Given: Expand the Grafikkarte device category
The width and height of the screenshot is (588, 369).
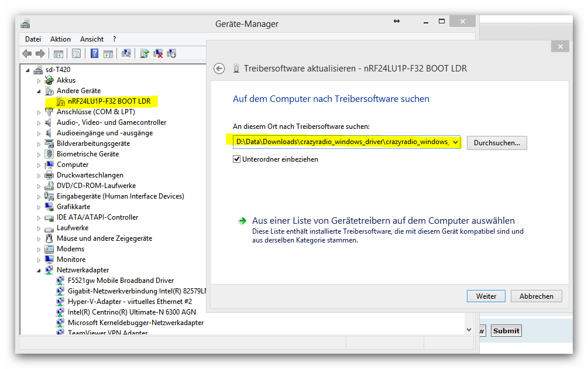Looking at the screenshot, I should [x=39, y=207].
